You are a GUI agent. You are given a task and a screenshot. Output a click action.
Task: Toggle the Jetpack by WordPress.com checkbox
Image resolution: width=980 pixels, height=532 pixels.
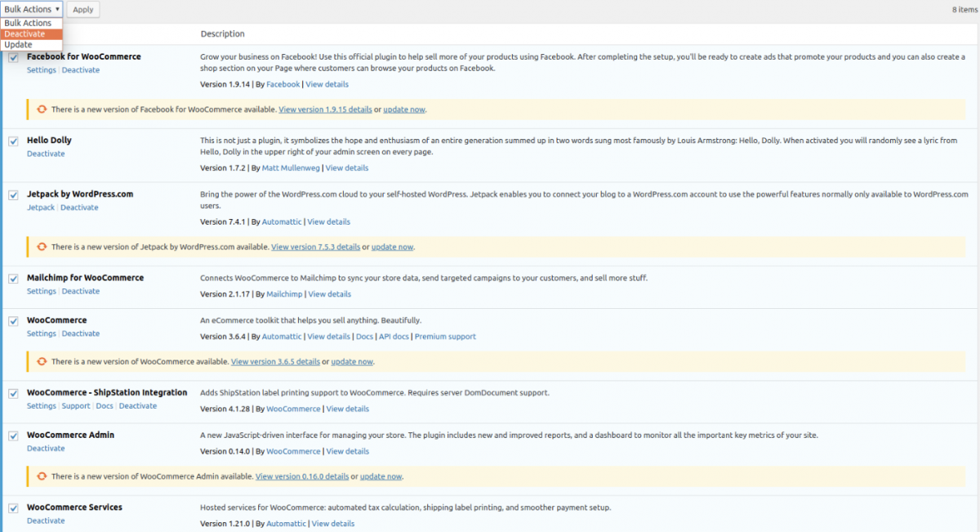(13, 195)
